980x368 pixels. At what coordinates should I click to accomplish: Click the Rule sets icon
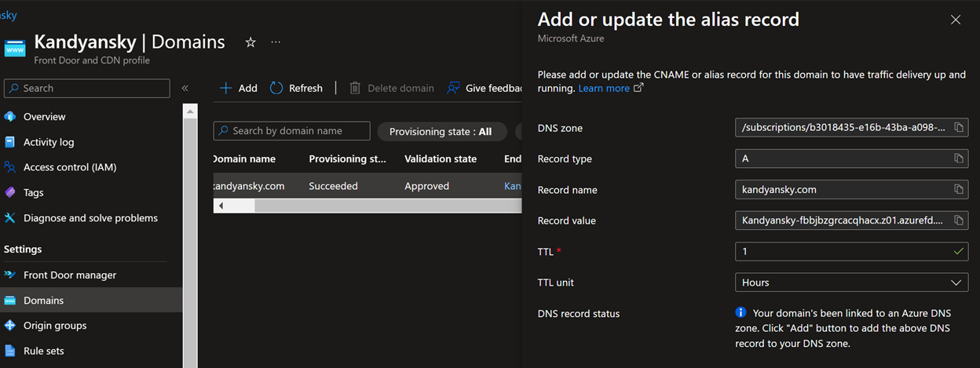pos(10,351)
